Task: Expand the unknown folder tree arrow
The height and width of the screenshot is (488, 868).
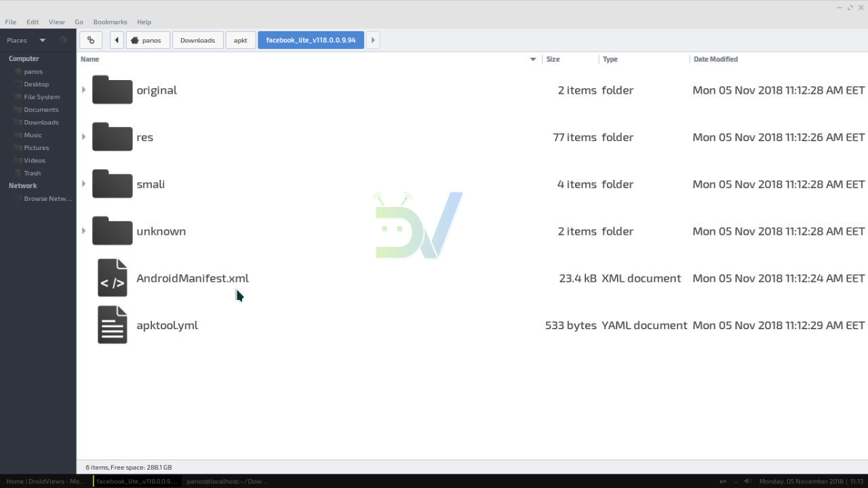Action: (83, 231)
